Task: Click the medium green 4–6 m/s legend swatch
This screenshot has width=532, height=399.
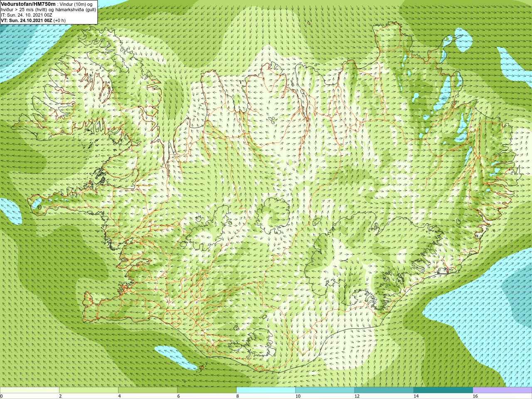Action: pyautogui.click(x=148, y=390)
